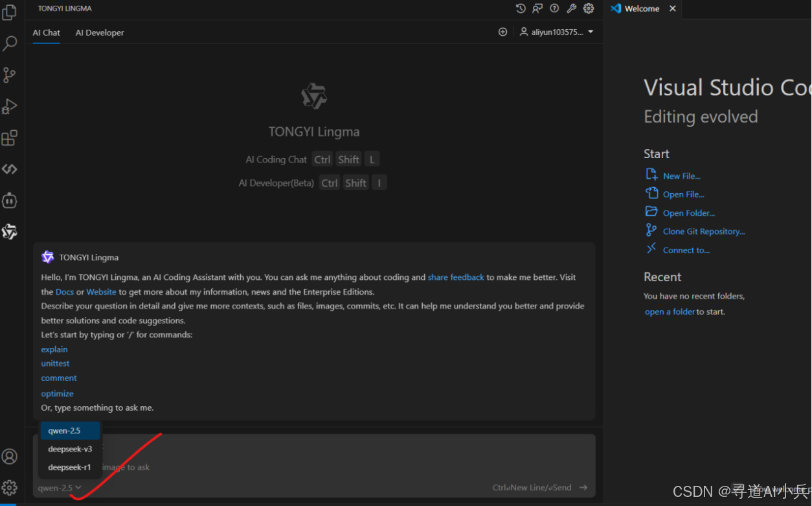Click the feedback icon in Lingma header
This screenshot has height=506, width=812.
537,8
